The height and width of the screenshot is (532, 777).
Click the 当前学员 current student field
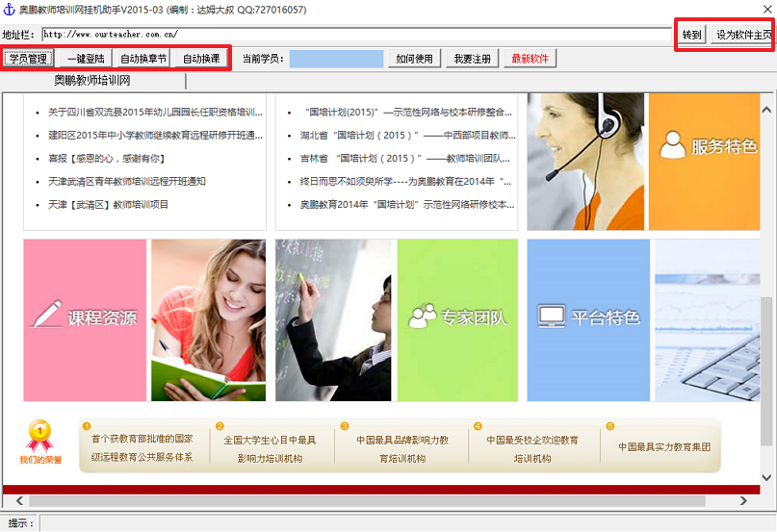coord(336,59)
